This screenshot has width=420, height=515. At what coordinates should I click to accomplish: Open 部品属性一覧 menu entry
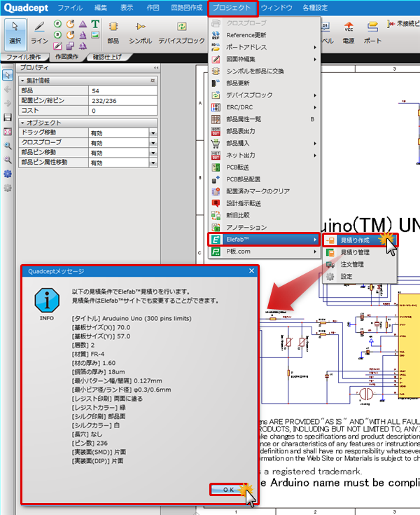point(265,119)
